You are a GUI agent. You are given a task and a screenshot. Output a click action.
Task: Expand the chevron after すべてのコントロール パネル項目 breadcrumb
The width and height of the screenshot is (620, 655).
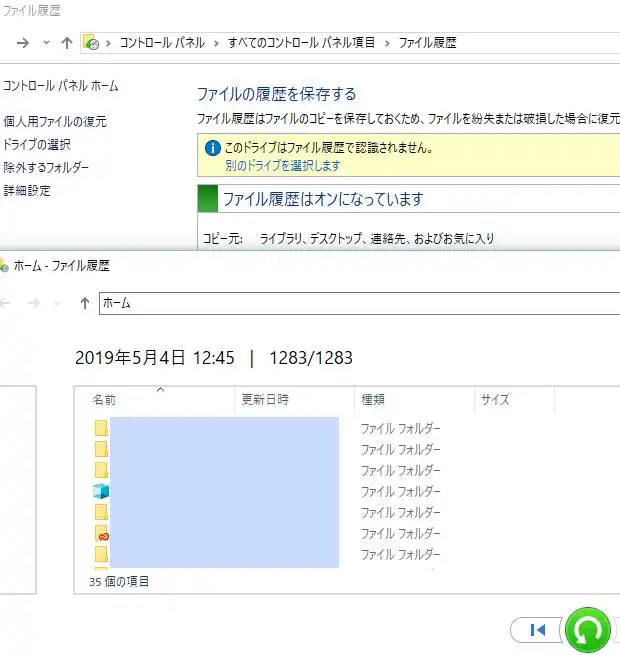pos(387,43)
